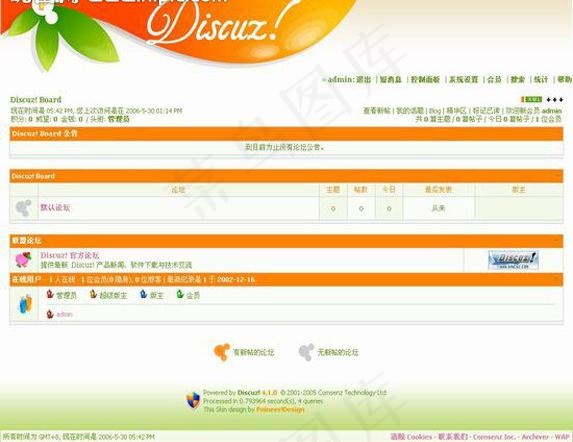
Task: Click the green RSS badge
Action: point(531,99)
